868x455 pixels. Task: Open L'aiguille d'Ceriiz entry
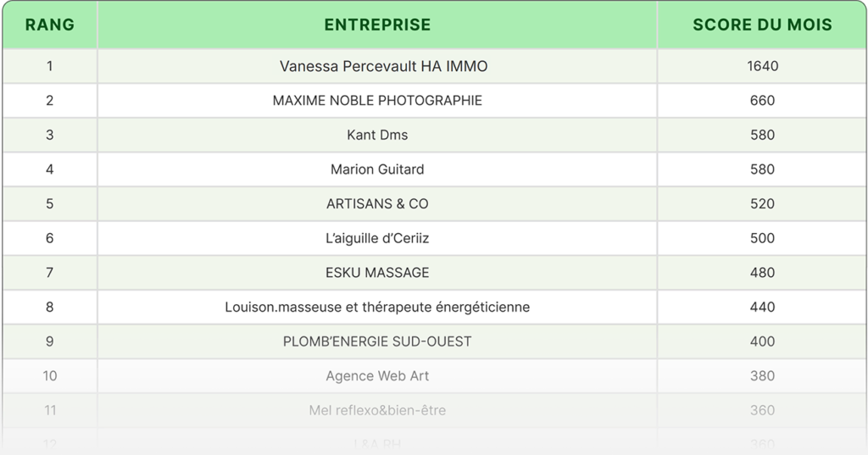click(x=377, y=238)
